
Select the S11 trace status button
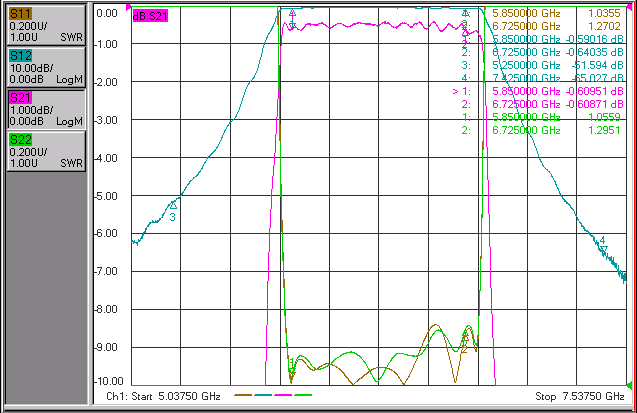46,25
